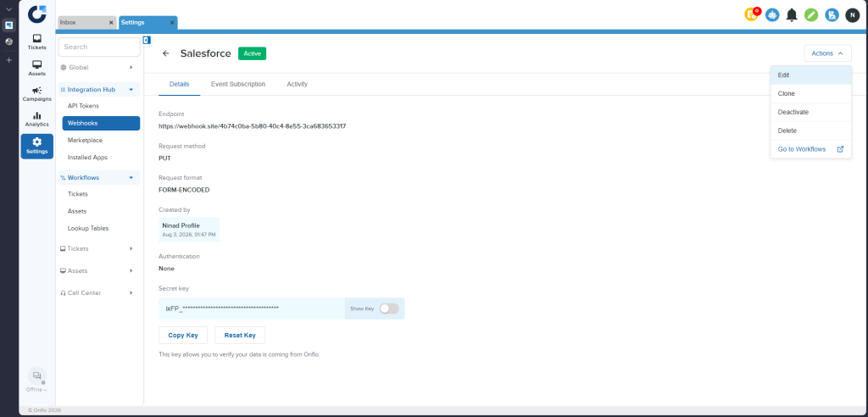Select Webhooks in sidebar
868x417 pixels.
(101, 123)
